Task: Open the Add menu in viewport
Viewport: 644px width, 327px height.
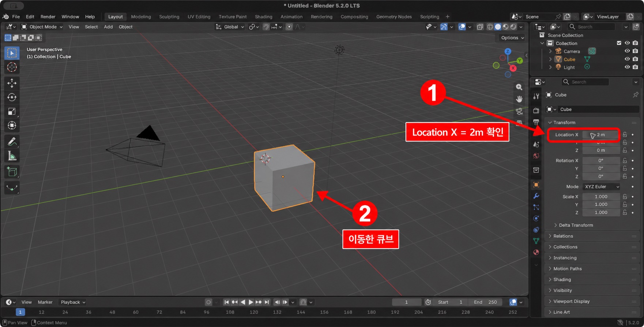Action: coord(108,27)
